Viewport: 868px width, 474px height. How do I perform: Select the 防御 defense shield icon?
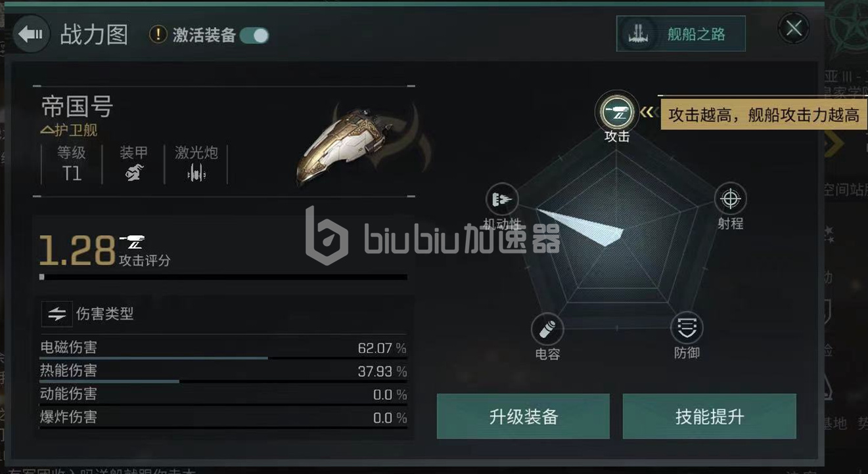click(687, 328)
